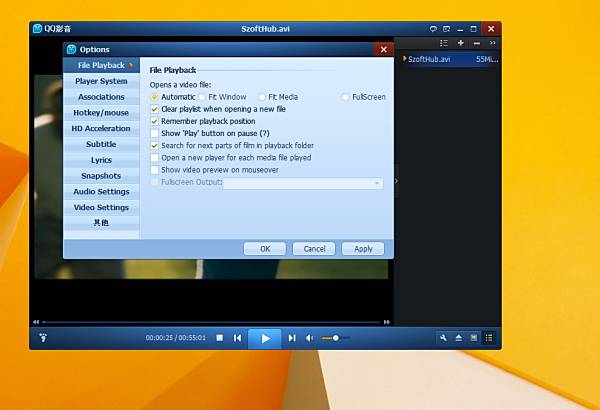Go to Hotkey/mouse settings

coord(101,113)
